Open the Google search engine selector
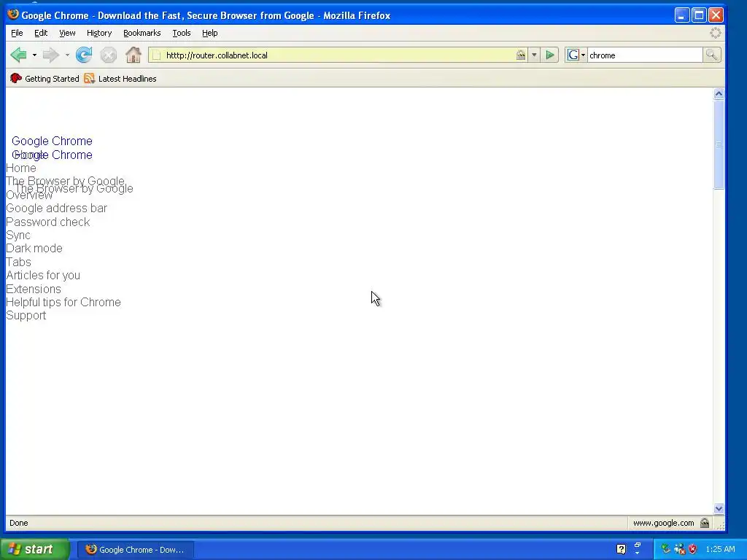 point(576,55)
